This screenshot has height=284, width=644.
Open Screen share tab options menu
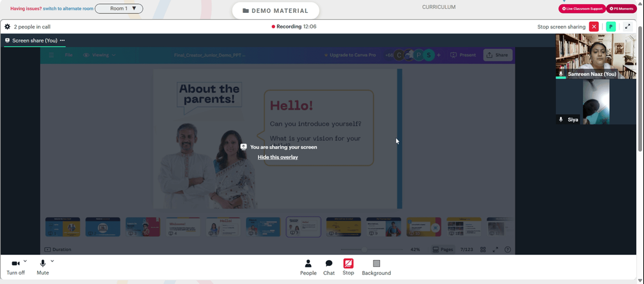point(62,41)
